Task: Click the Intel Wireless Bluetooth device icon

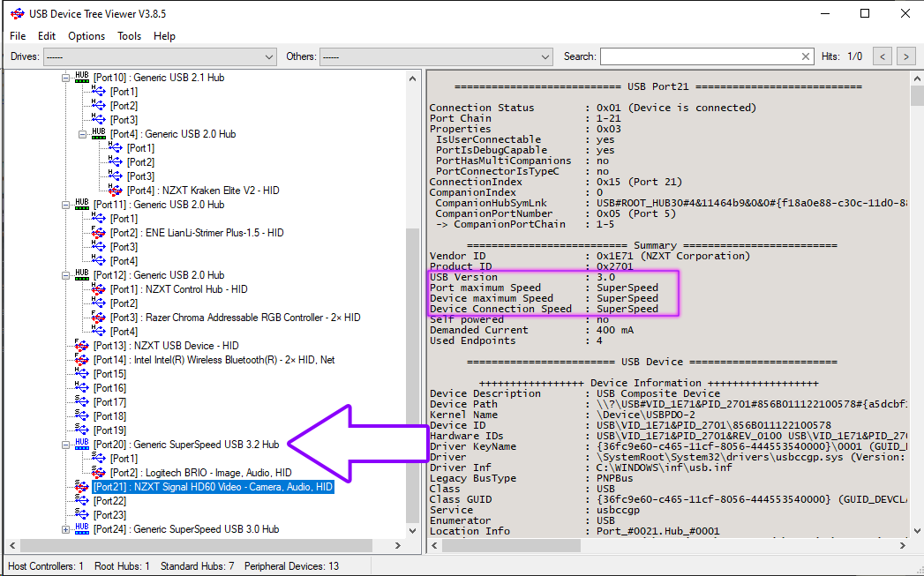Action: coord(82,360)
